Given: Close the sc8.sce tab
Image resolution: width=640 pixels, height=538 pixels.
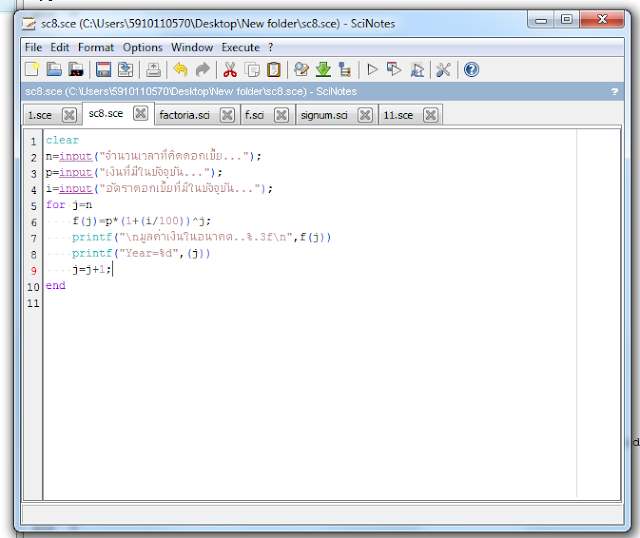Looking at the screenshot, I should point(140,113).
